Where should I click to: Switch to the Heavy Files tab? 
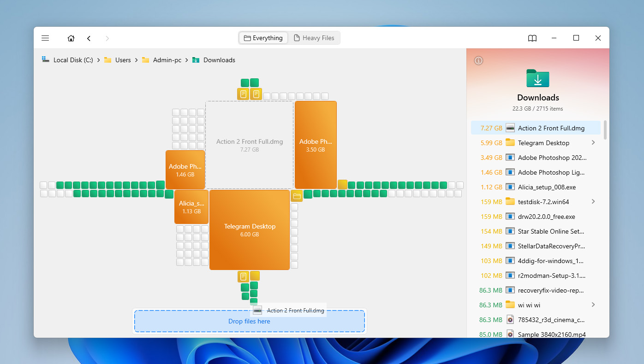(x=314, y=38)
